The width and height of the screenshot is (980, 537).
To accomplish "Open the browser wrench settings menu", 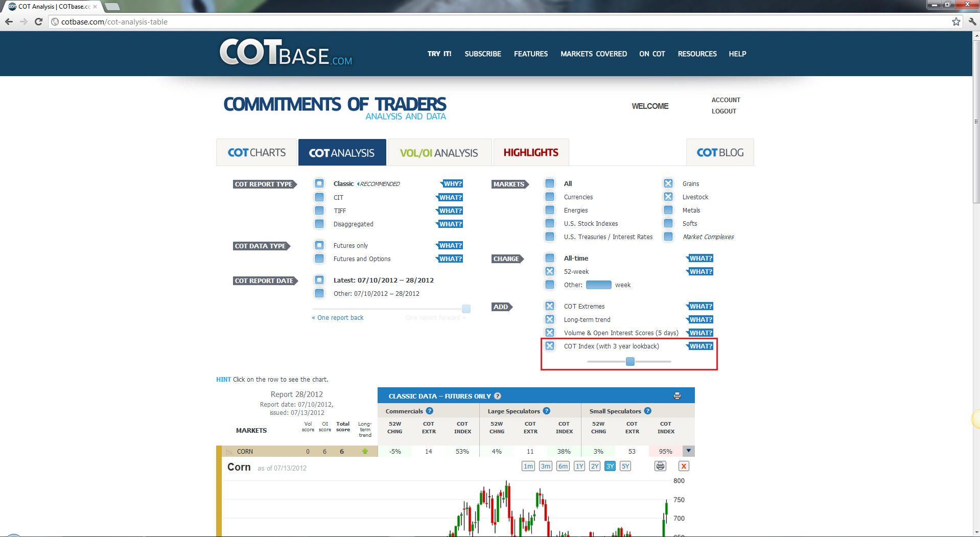I will tap(972, 21).
